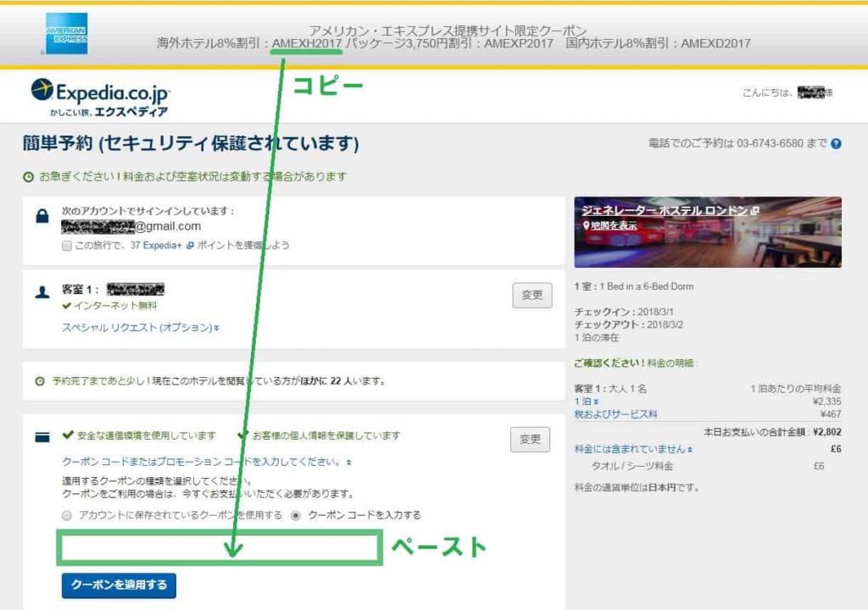Click the ¥2,335 nightly rate value
This screenshot has width=868, height=610.
pos(827,402)
